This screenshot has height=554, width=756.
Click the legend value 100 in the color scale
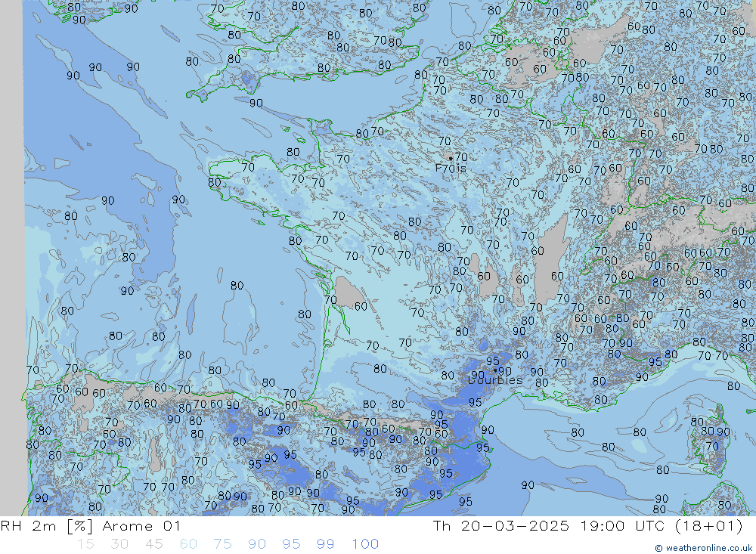pos(365,544)
